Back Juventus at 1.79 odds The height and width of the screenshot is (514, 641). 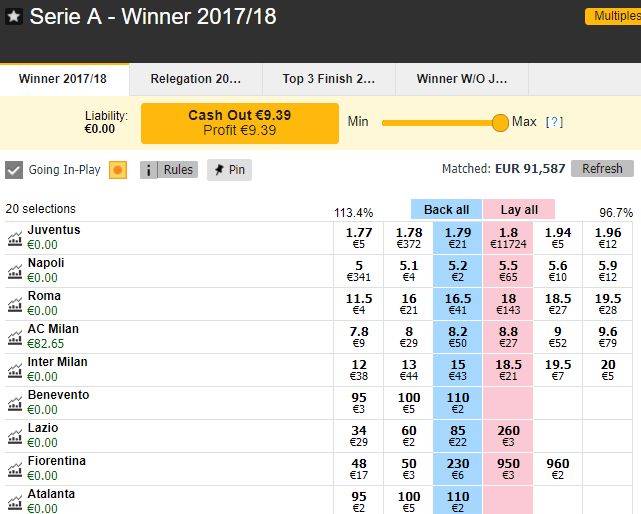coord(458,238)
